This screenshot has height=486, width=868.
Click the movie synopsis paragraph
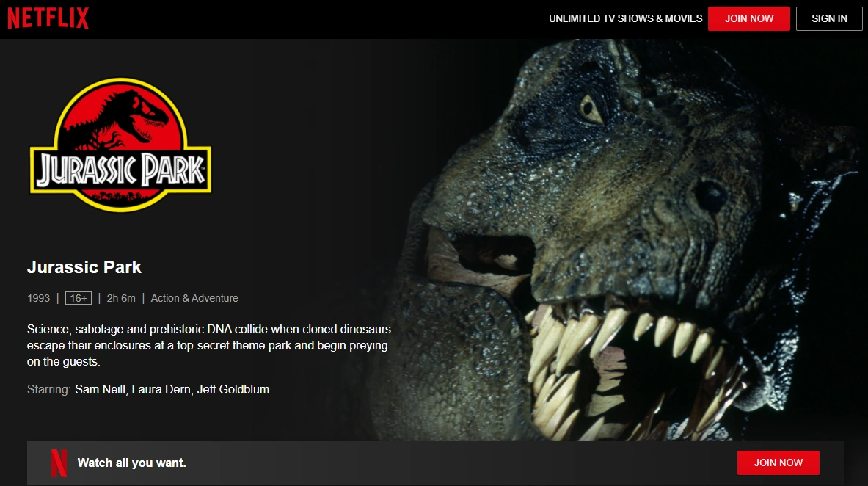208,345
